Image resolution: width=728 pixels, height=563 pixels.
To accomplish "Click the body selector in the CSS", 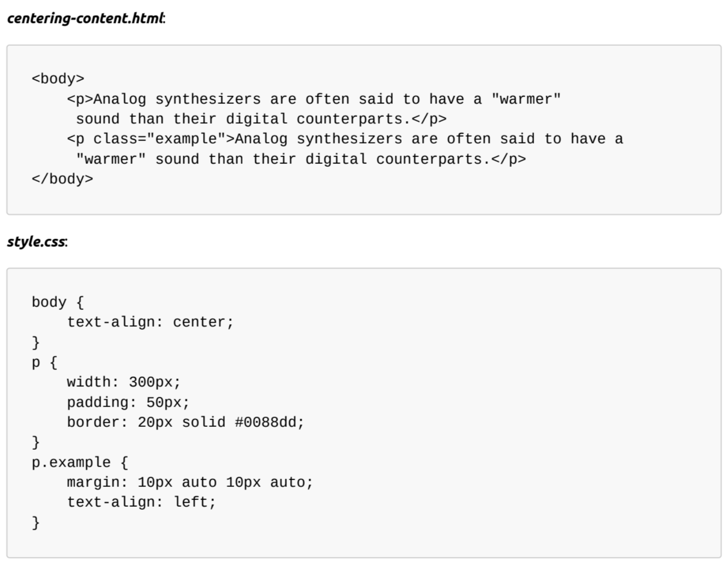I will coord(49,302).
